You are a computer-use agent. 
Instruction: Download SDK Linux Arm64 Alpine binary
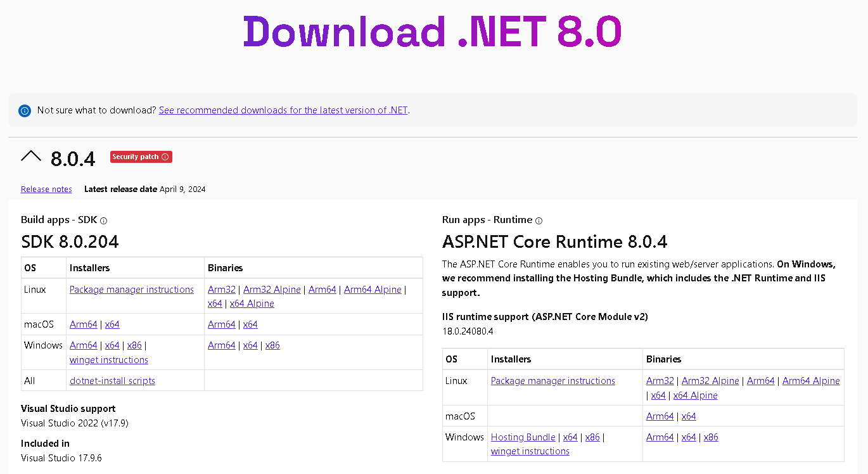373,290
